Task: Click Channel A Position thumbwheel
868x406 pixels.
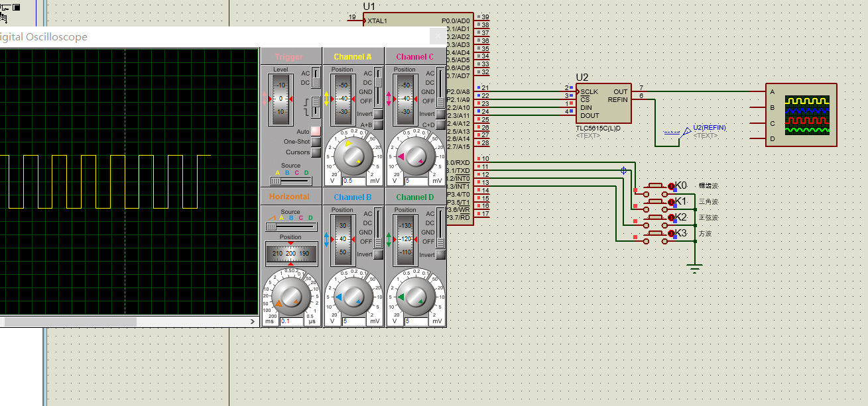Action: pyautogui.click(x=342, y=99)
